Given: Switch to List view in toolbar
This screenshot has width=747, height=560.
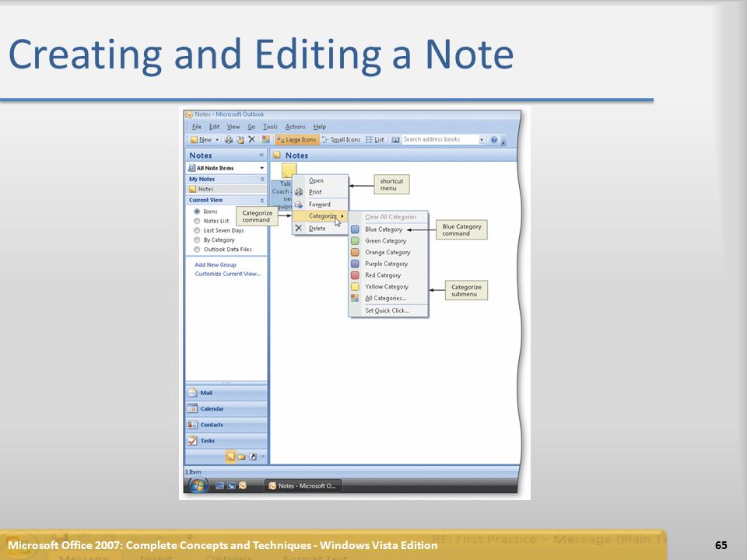Looking at the screenshot, I should point(375,139).
